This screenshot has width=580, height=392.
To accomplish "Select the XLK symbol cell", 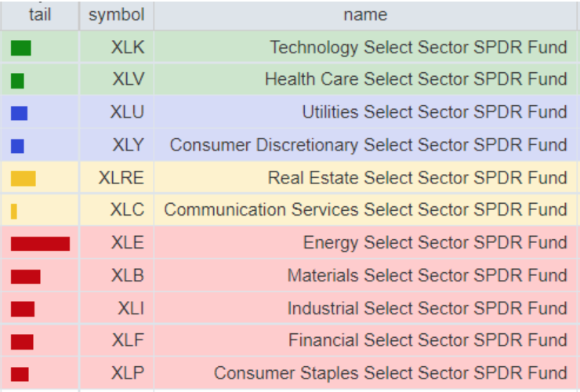I will pos(128,48).
